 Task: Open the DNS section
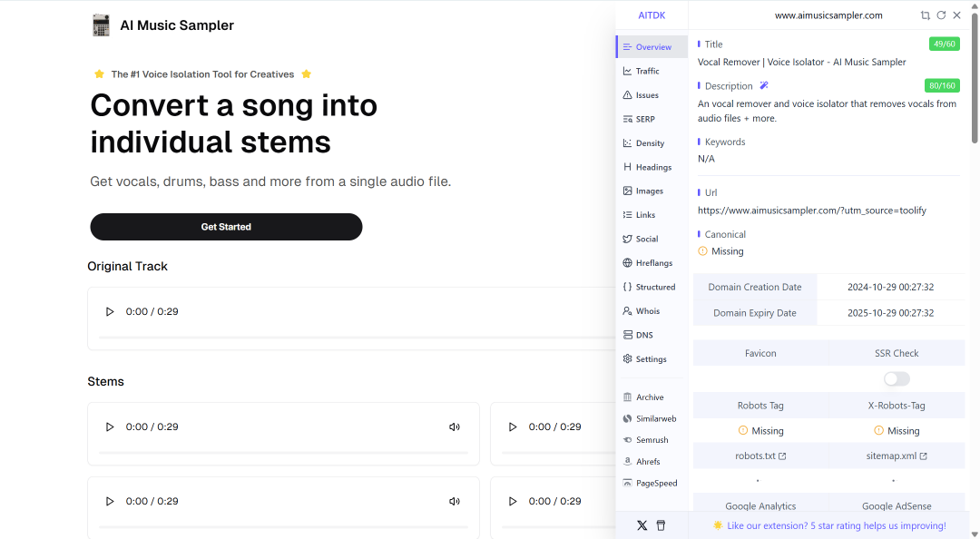point(650,335)
